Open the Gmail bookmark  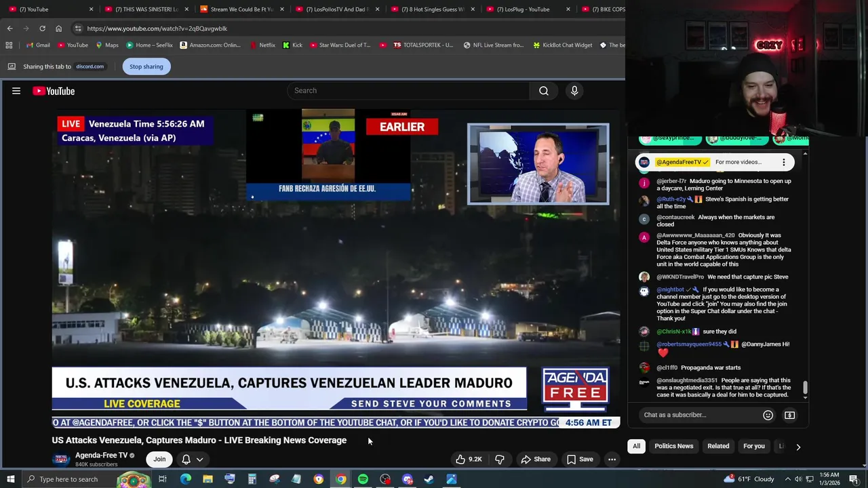pyautogui.click(x=37, y=45)
